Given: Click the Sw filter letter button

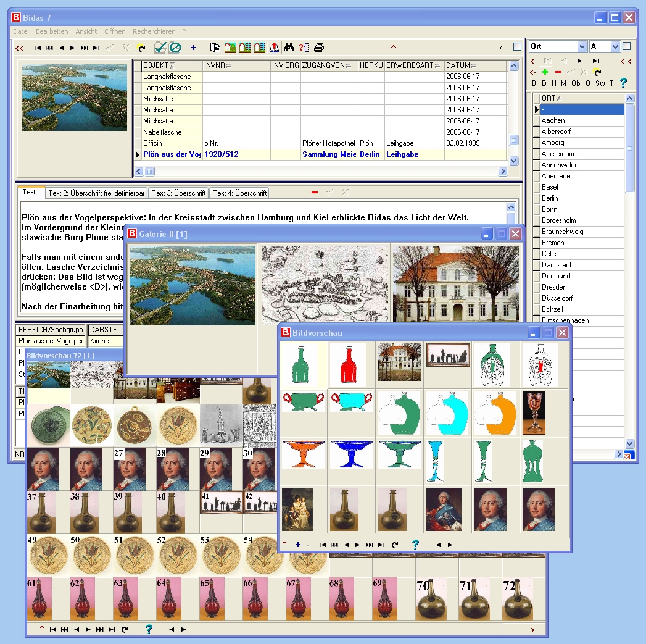Looking at the screenshot, I should pyautogui.click(x=600, y=83).
